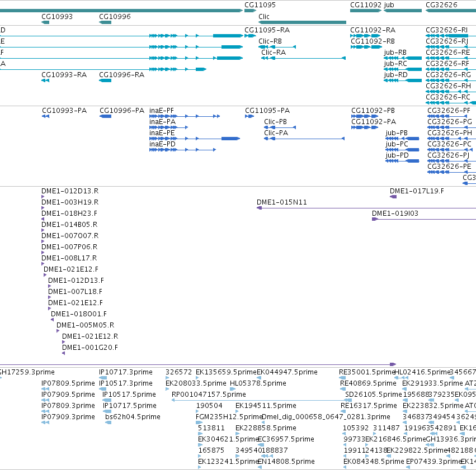476x470 pixels.
Task: Click the RE40869.5prime EST label
Action: (x=368, y=383)
